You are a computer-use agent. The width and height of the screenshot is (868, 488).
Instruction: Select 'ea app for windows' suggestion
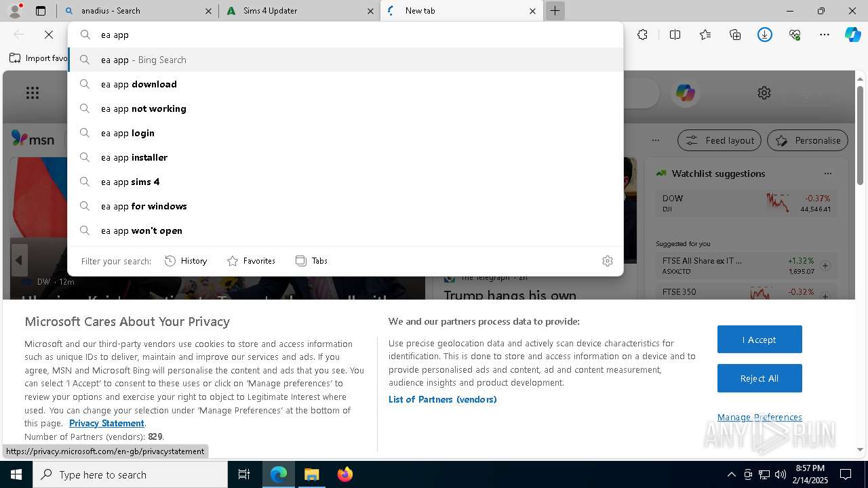345,206
